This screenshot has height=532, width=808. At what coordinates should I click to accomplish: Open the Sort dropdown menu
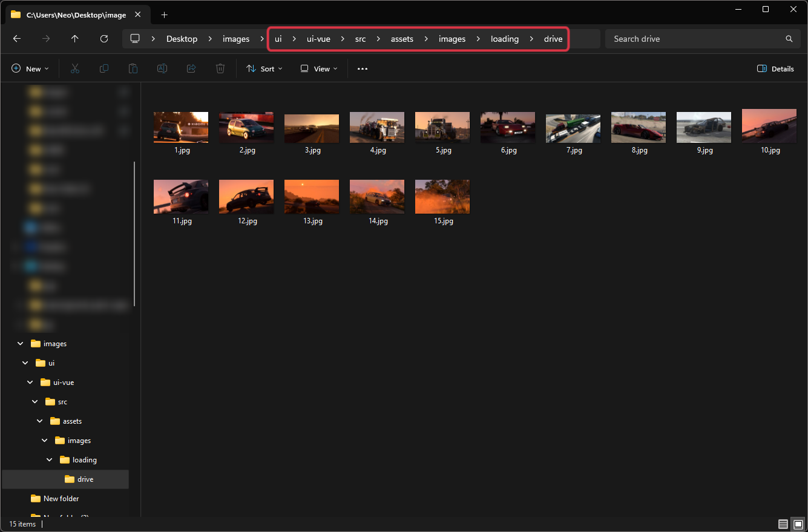click(x=264, y=69)
